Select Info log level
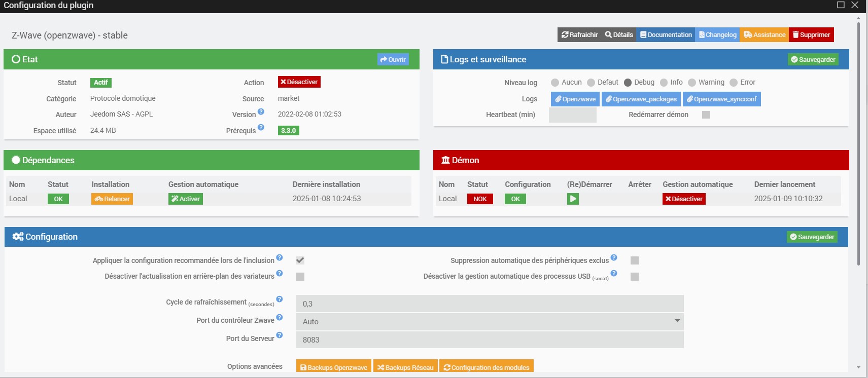868x378 pixels. click(664, 83)
